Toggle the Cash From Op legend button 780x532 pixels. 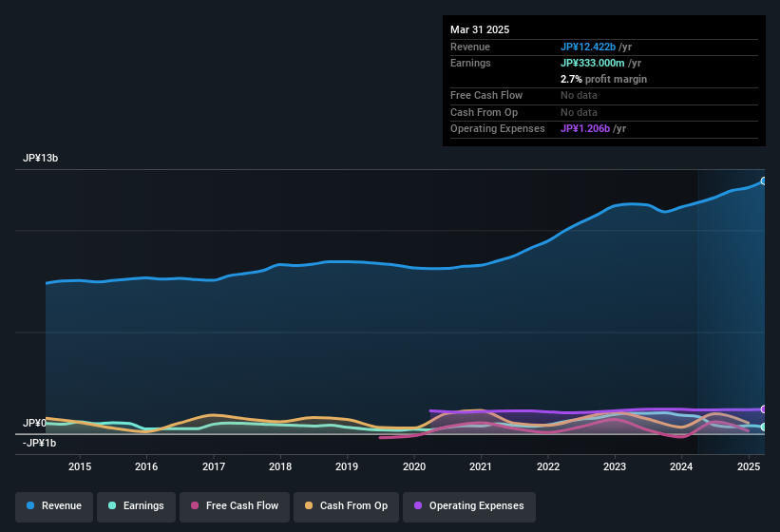(346, 506)
